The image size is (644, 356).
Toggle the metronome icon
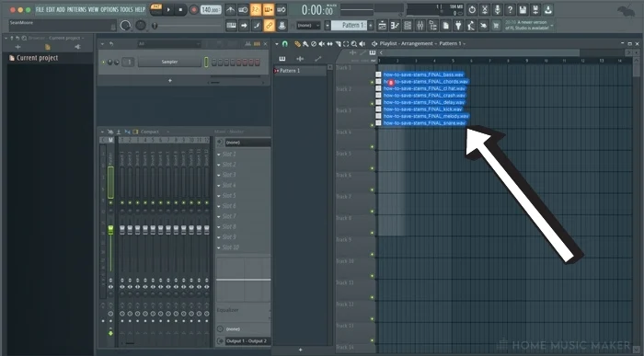(x=231, y=9)
